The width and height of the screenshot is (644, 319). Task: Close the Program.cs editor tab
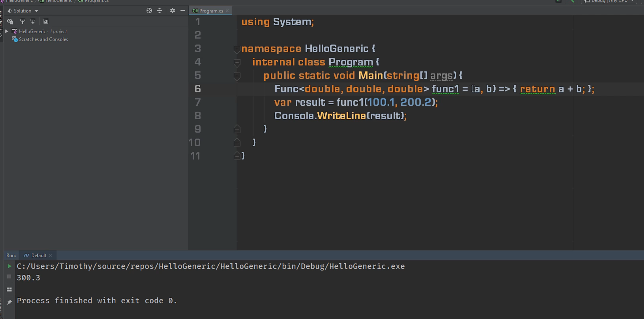click(x=227, y=11)
